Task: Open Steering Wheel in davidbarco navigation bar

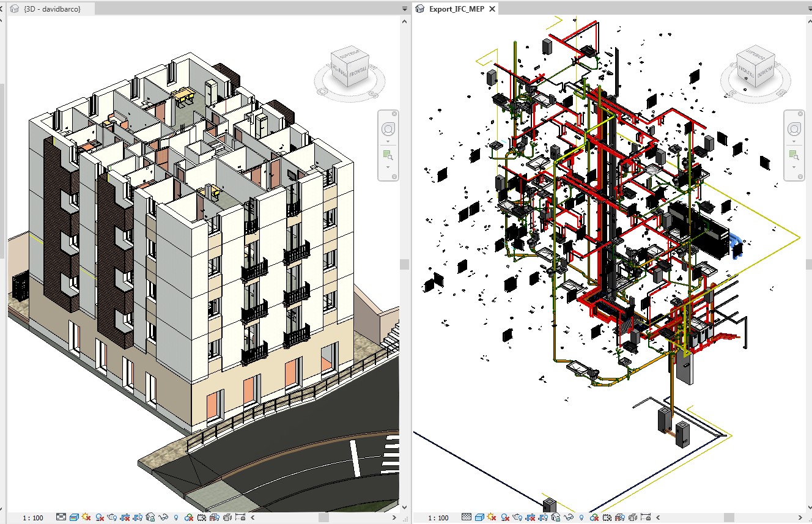Action: [388, 129]
